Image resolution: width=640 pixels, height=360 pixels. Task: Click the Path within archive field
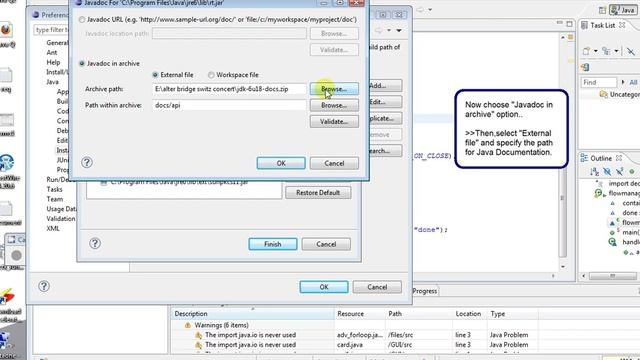tap(229, 105)
